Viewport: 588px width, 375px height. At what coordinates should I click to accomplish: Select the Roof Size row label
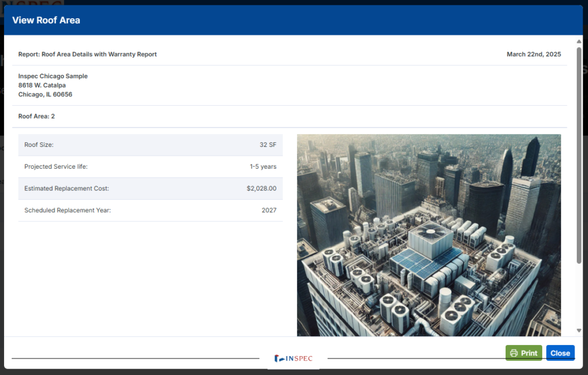(x=39, y=145)
